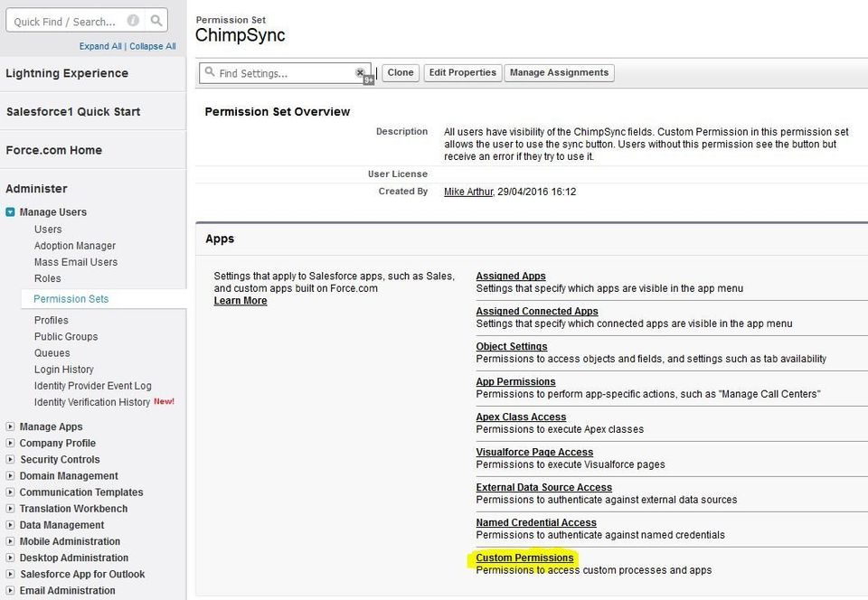
Task: Click the Email Administration label
Action: (68, 591)
